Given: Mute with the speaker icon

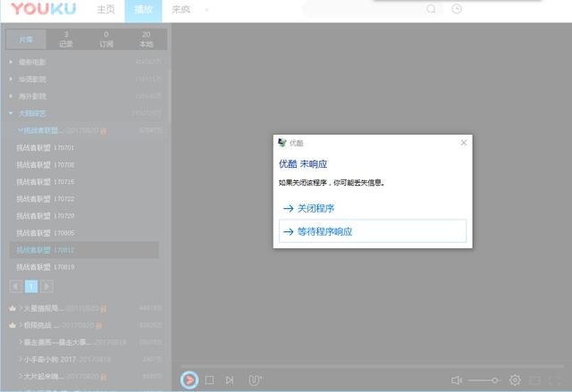Looking at the screenshot, I should [x=457, y=380].
